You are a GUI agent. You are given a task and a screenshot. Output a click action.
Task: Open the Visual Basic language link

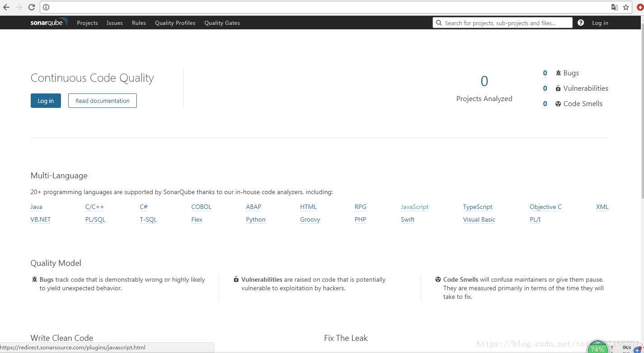(x=479, y=219)
